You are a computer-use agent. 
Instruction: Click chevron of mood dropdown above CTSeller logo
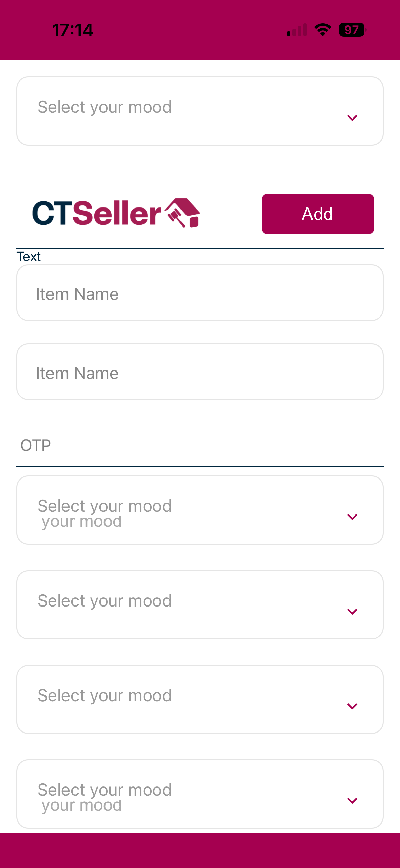tap(353, 118)
